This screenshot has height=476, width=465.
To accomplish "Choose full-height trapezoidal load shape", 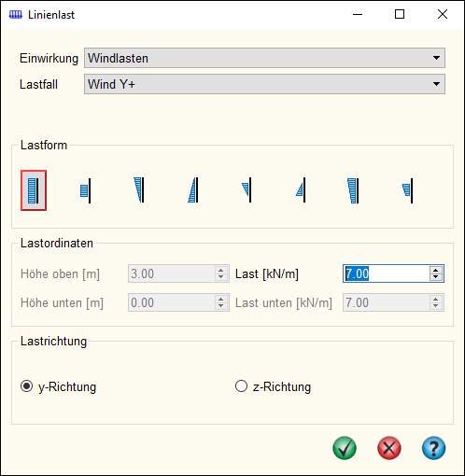I will pyautogui.click(x=353, y=190).
